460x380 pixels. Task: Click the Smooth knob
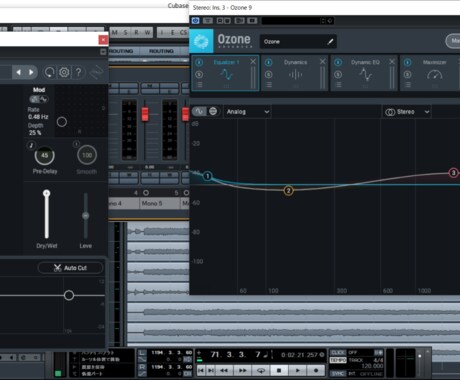pyautogui.click(x=87, y=155)
